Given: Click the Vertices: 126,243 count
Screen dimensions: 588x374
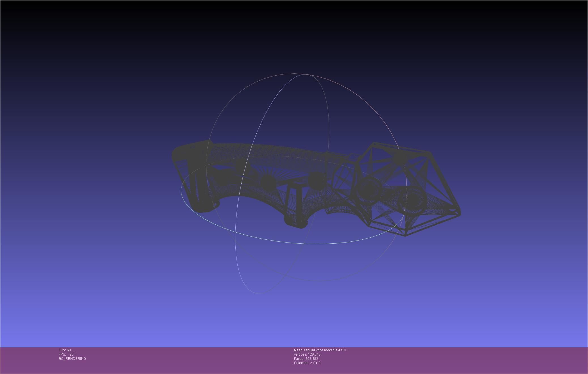Looking at the screenshot, I should point(307,354).
